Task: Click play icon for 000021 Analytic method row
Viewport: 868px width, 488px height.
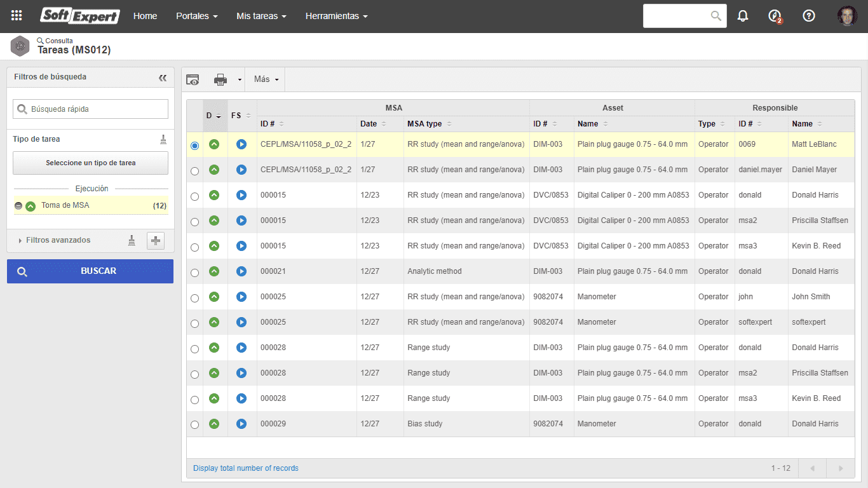Action: coord(241,271)
